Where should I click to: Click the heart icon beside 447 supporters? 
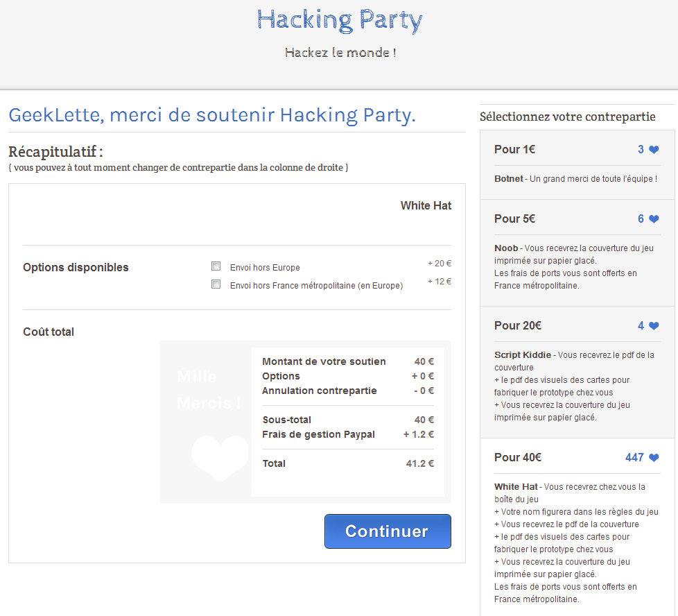653,458
